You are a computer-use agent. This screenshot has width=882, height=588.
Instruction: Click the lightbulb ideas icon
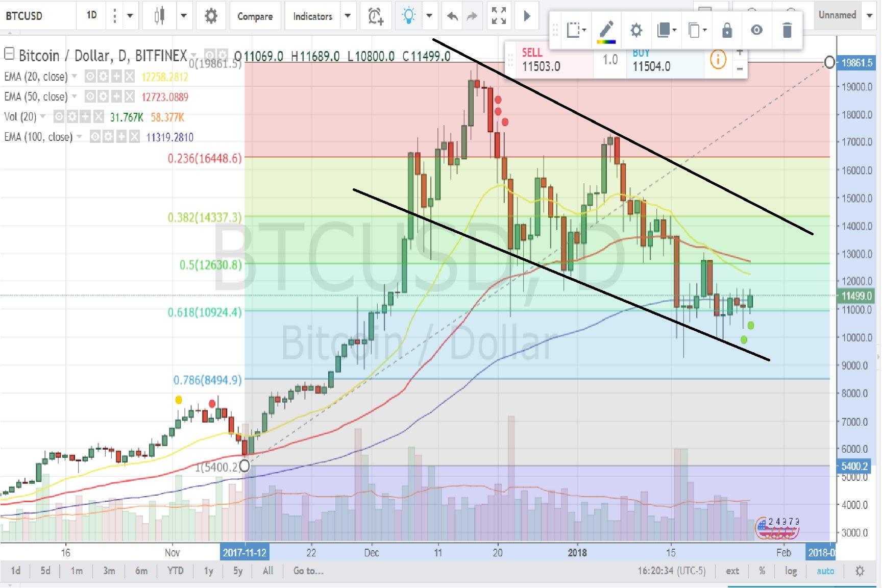pyautogui.click(x=408, y=16)
